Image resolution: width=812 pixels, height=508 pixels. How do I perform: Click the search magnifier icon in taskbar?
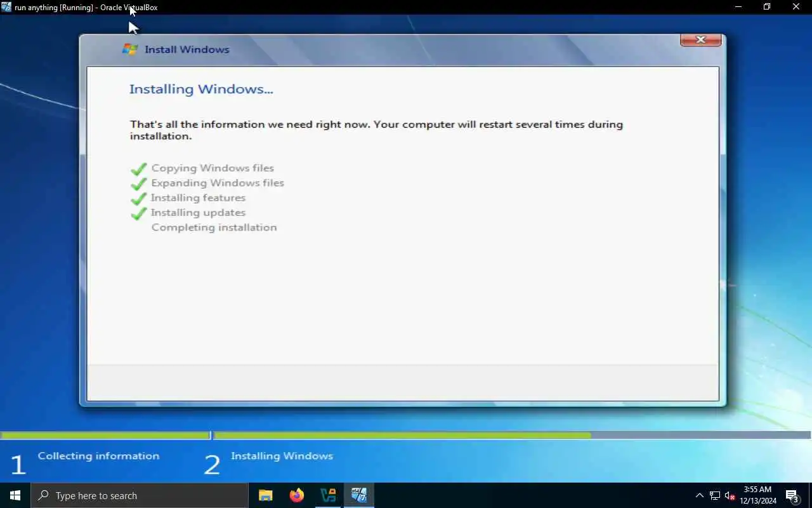[x=44, y=495]
